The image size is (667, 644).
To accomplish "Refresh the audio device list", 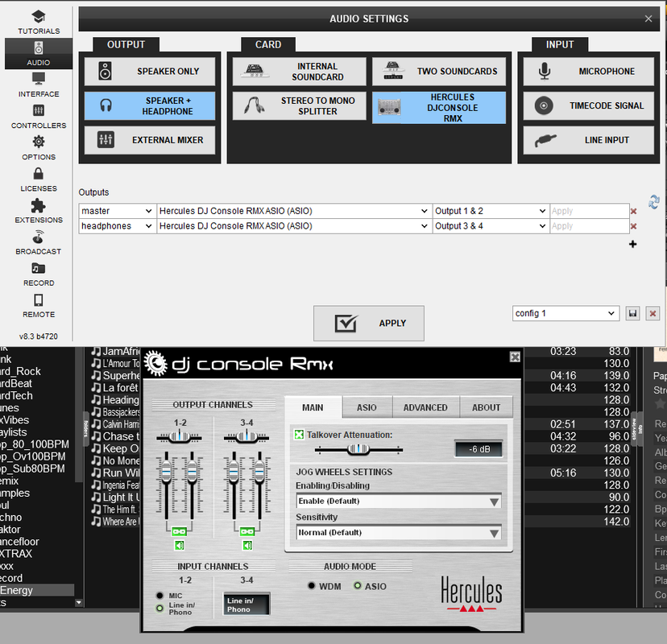I will pos(654,202).
